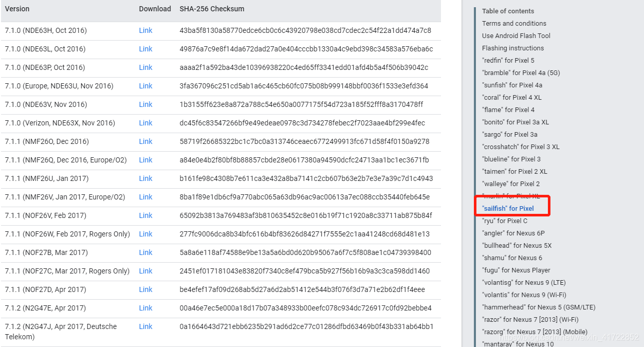Click the SHA-256 Checksum column header
Image resolution: width=644 pixels, height=347 pixels.
[x=212, y=9]
